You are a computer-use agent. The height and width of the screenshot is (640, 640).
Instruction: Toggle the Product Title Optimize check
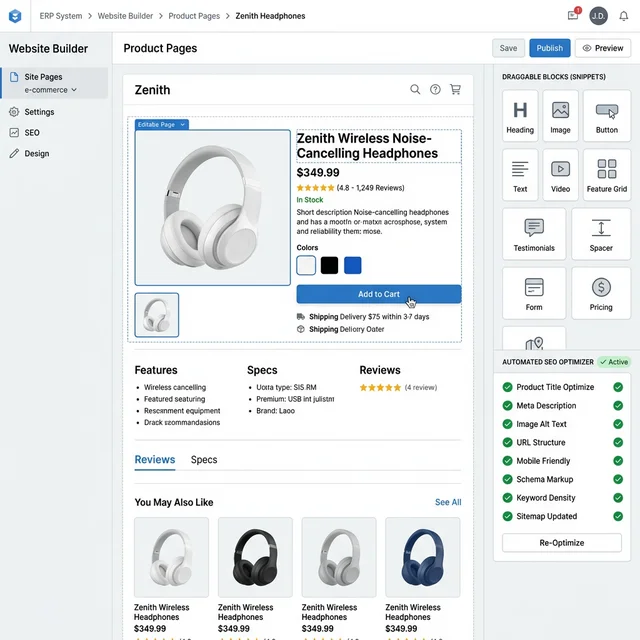(x=618, y=387)
